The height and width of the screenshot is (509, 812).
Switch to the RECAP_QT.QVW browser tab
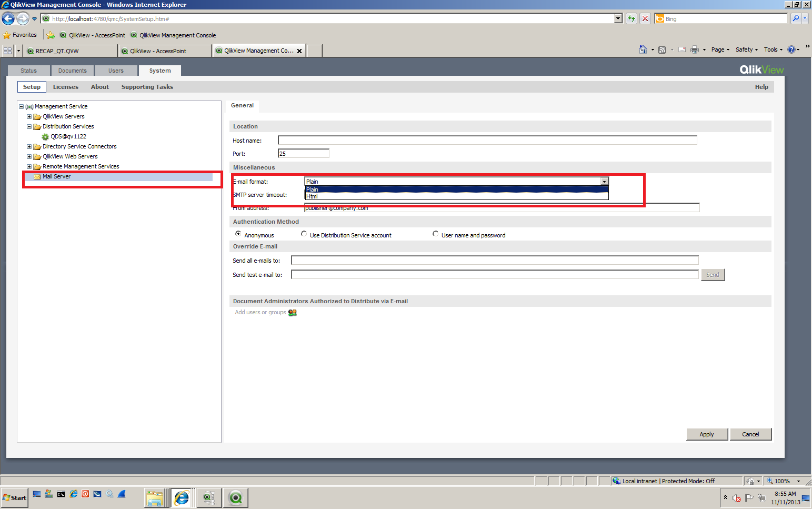[x=71, y=51]
